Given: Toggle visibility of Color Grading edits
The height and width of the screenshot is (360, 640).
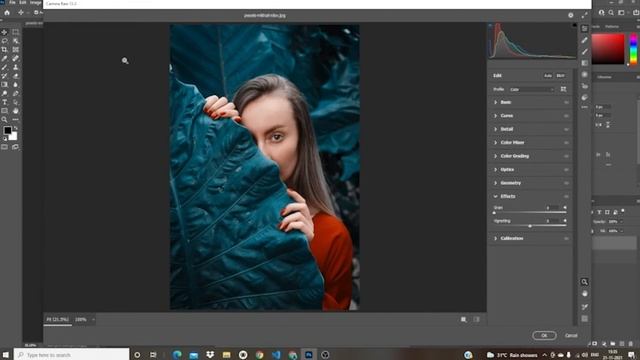Looking at the screenshot, I should tap(566, 156).
